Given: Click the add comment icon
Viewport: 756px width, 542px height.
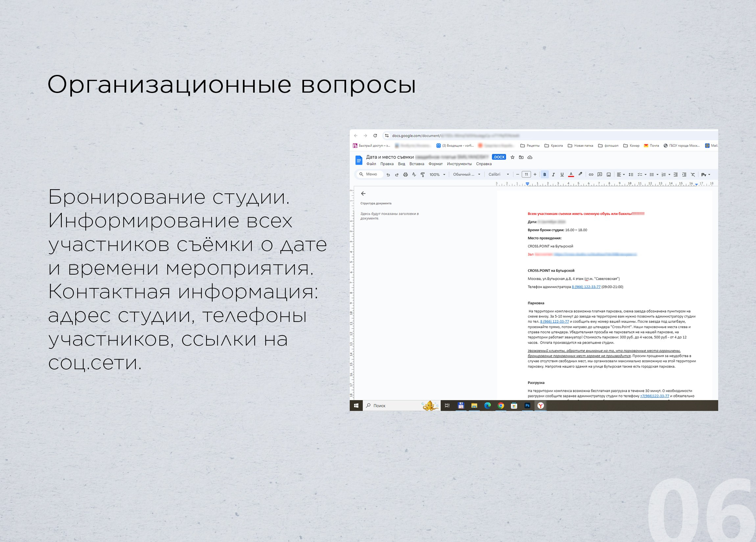Looking at the screenshot, I should tap(600, 174).
